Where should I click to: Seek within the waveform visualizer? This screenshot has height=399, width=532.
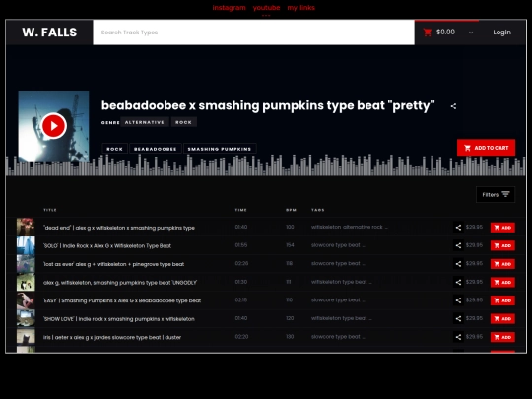(x=266, y=166)
